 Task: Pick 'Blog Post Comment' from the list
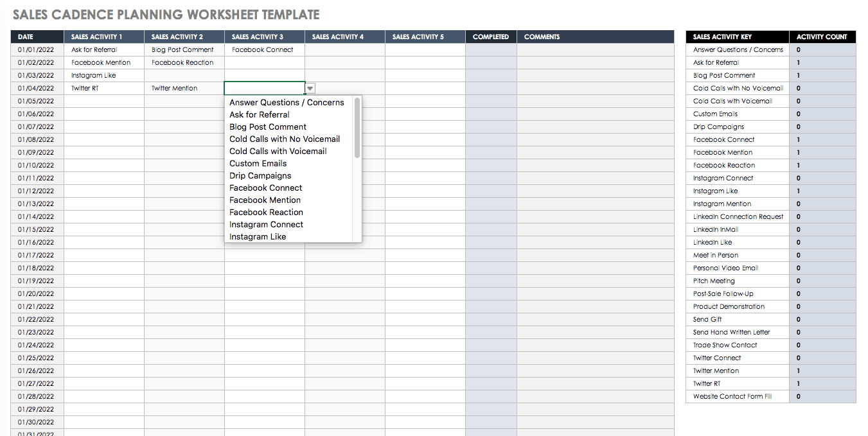(x=268, y=127)
